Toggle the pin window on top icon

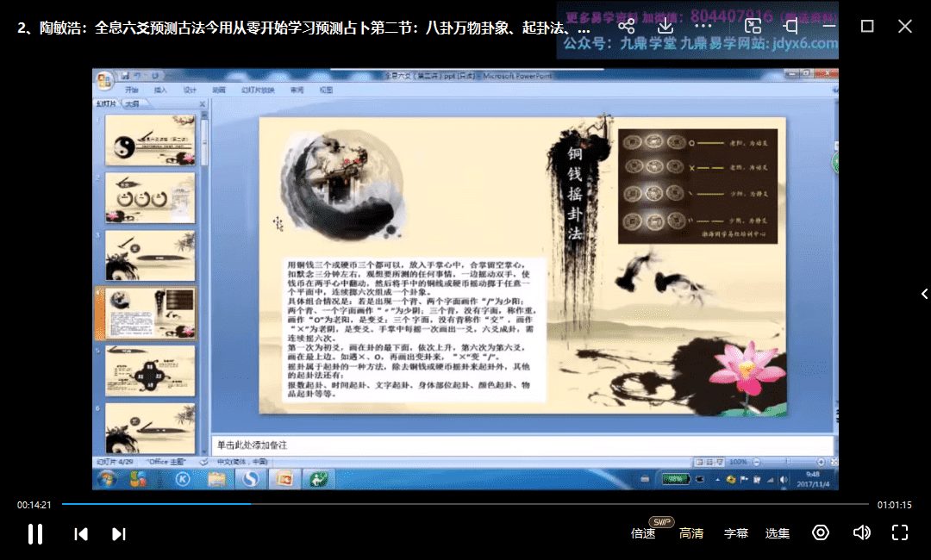pyautogui.click(x=790, y=26)
